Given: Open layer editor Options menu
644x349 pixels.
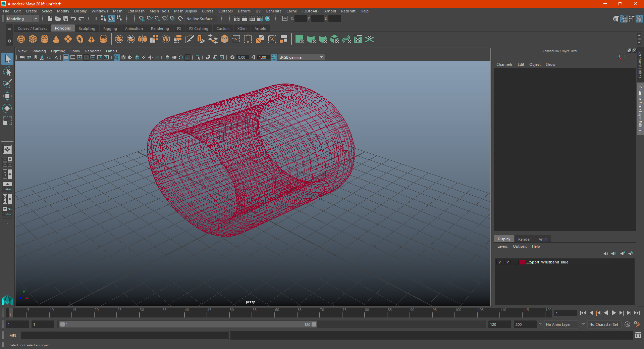Looking at the screenshot, I should coord(520,246).
